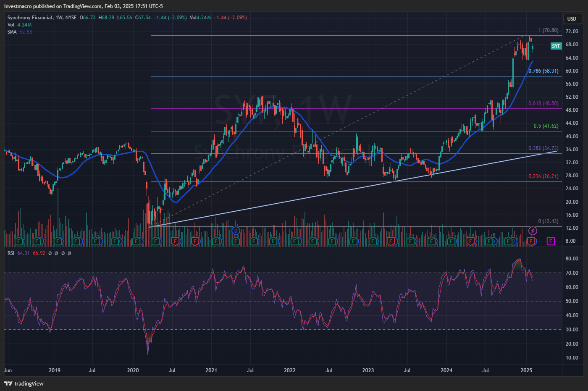This screenshot has width=588, height=391.
Task: Click the green SYF price label
Action: pyautogui.click(x=556, y=46)
